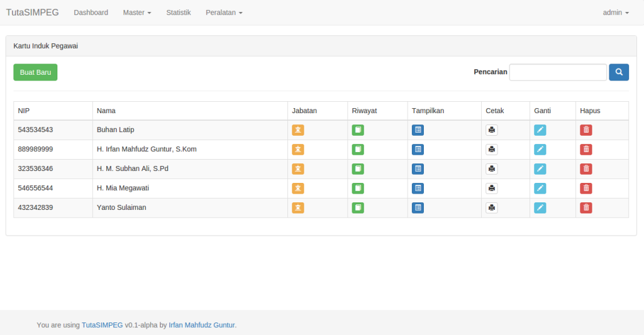Click the search magnifier button
Viewport: 644px width, 335px height.
(619, 72)
